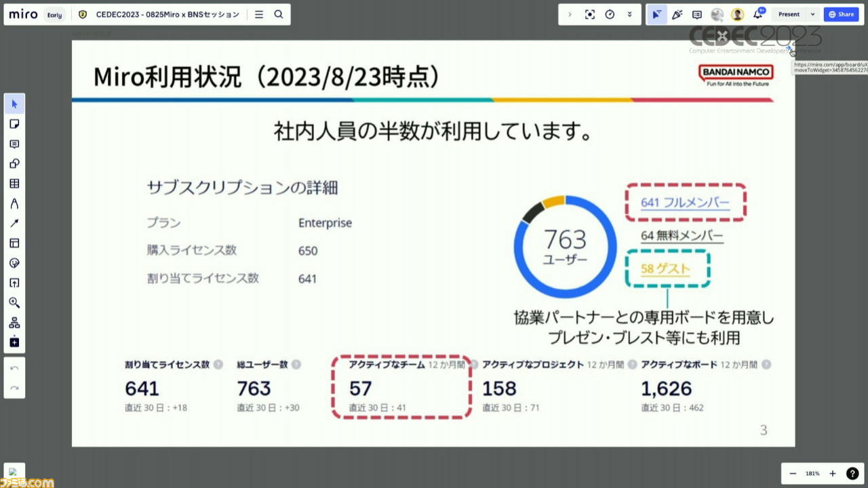Screen dimensions: 868x488
Task: Click the heading サブスクリプションの詳細
Action: pyautogui.click(x=242, y=188)
